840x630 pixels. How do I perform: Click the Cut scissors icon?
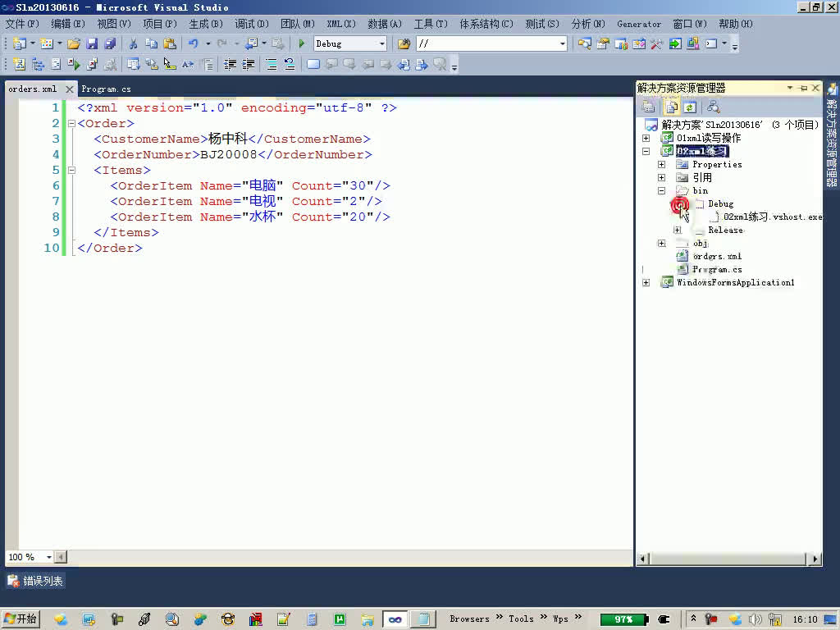(x=133, y=43)
